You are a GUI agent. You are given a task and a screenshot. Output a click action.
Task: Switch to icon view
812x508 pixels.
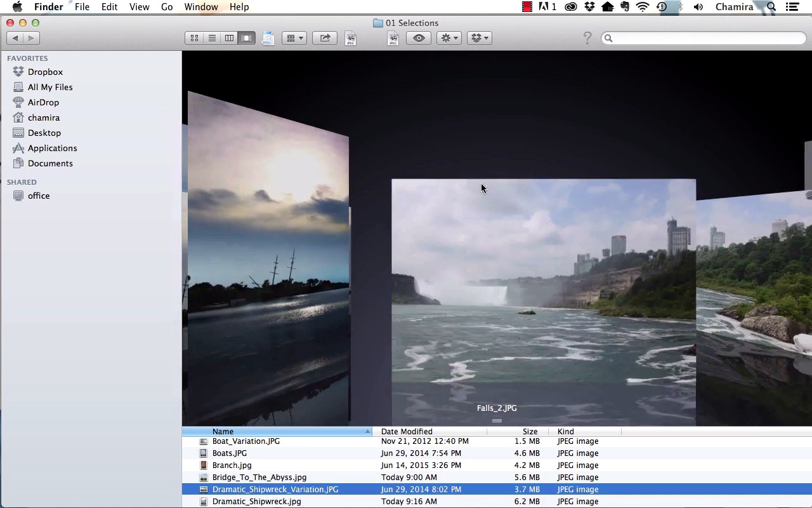point(194,38)
